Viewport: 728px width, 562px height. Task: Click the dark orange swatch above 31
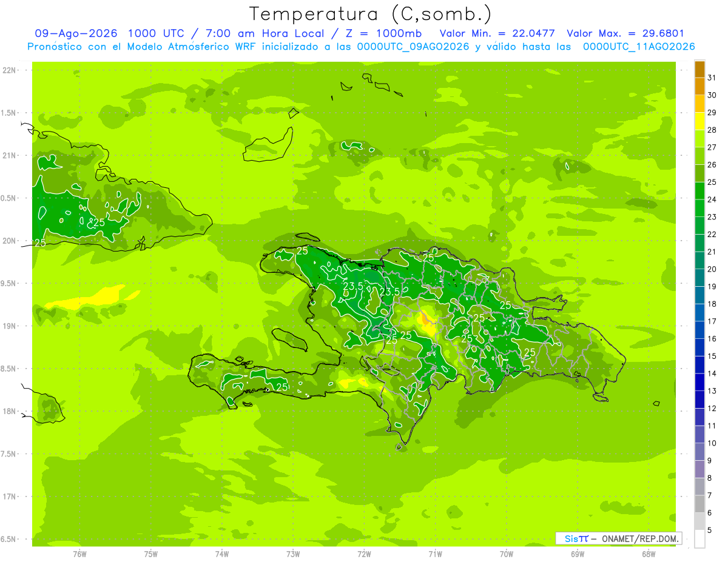(x=699, y=69)
